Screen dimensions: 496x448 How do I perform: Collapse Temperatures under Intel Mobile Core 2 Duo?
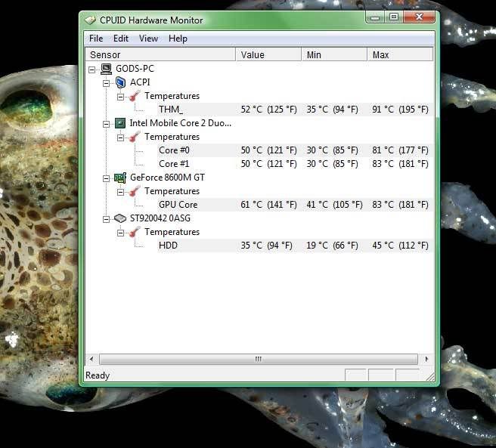[120, 137]
